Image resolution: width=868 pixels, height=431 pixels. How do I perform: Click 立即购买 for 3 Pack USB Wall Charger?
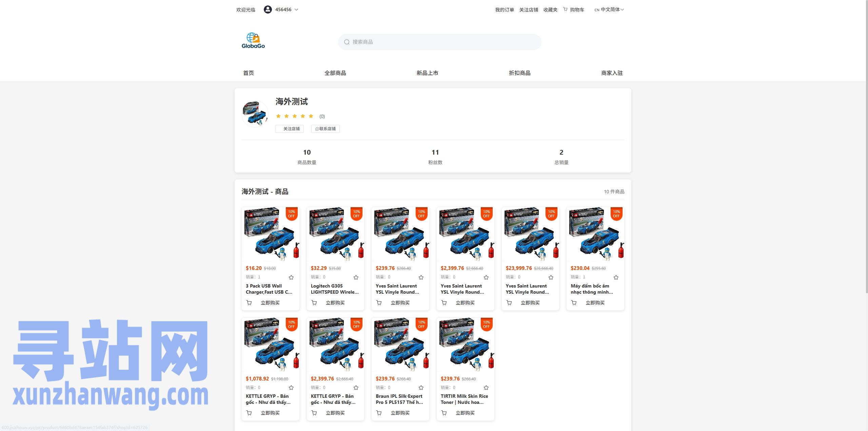(270, 303)
